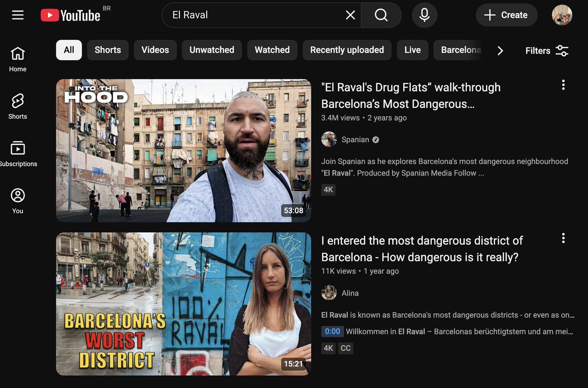Click the 53:08 duration label

tap(294, 210)
